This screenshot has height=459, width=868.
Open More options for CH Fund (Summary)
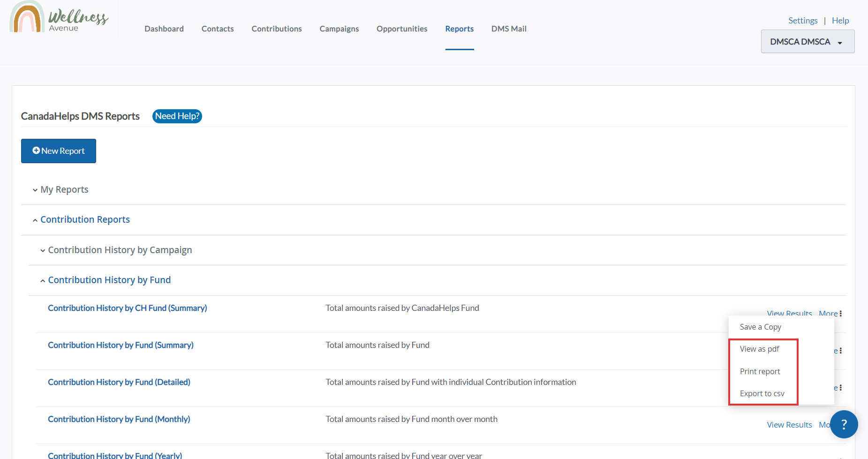click(830, 313)
